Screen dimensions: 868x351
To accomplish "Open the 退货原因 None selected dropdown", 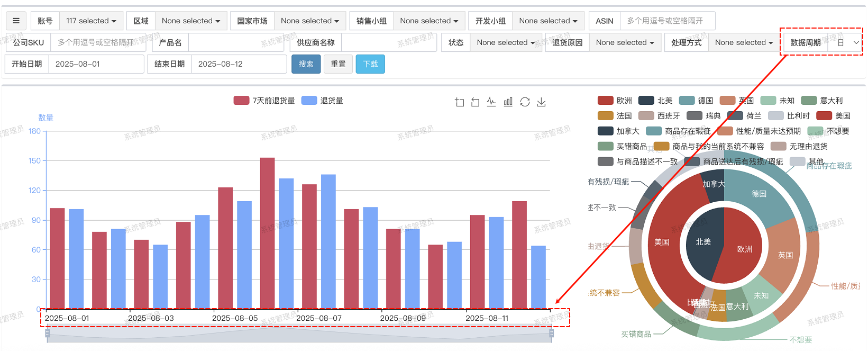I will (625, 42).
